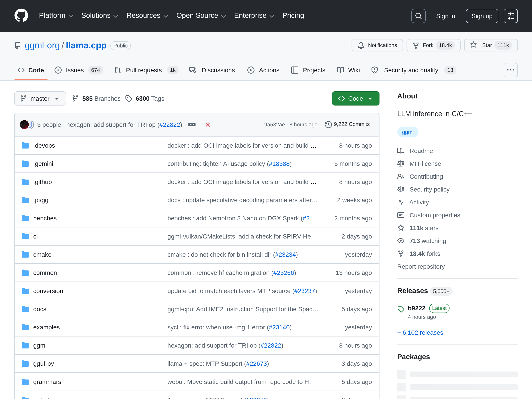Open the ggml-org organization link

[42, 45]
